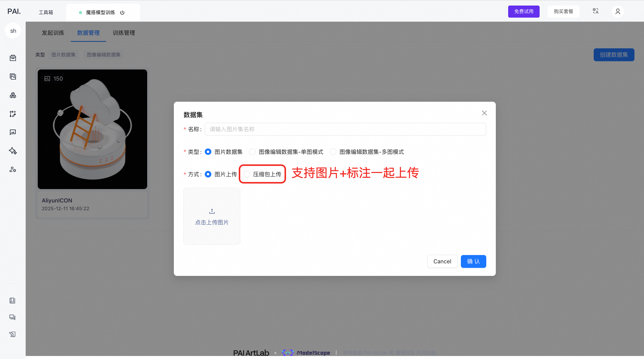Choose 压缩包上传 upload method
644x359 pixels.
point(247,174)
